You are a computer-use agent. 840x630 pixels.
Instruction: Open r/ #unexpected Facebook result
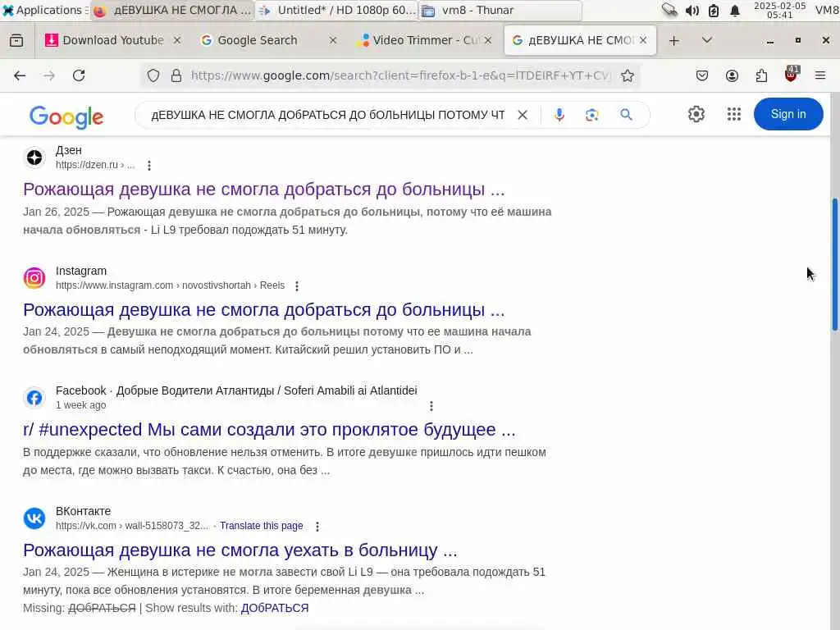coord(269,430)
